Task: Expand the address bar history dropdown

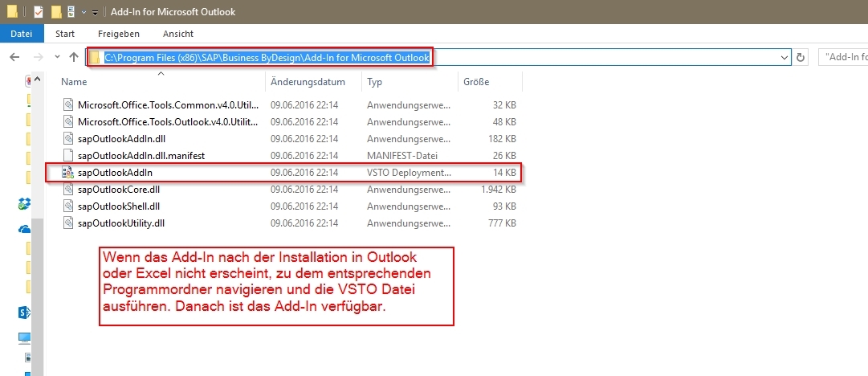Action: pos(784,57)
